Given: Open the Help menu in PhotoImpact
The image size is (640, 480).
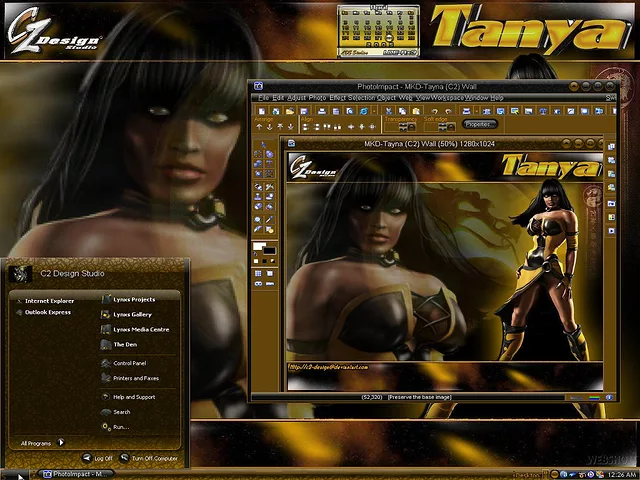Looking at the screenshot, I should (x=497, y=98).
